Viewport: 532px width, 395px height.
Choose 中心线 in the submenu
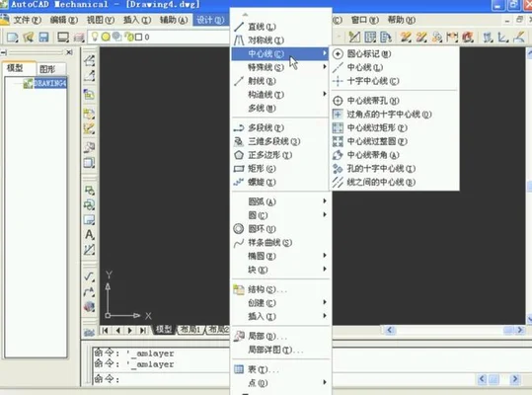(394, 67)
